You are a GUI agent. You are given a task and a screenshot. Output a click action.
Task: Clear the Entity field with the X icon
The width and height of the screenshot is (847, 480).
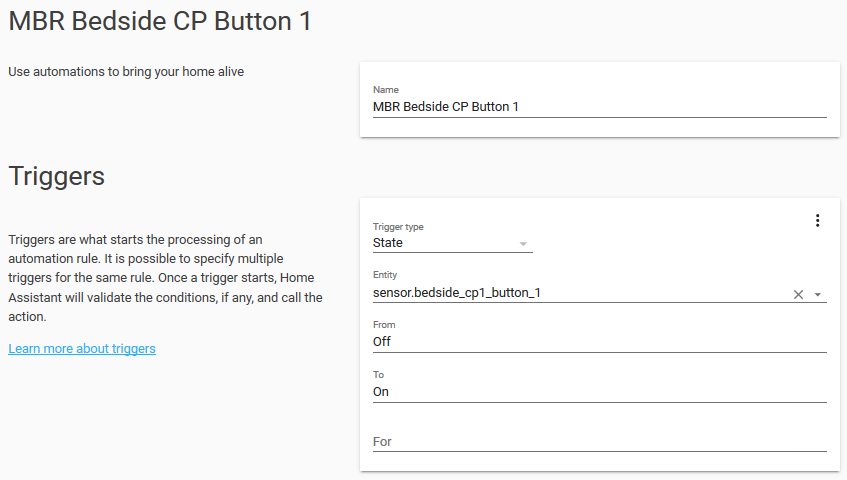pos(798,294)
